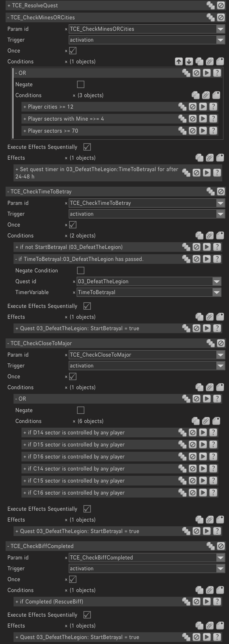Screen dimensions: 229x644
Task: Run the 'Player sectors >= 70' condition test
Action: 203,131
